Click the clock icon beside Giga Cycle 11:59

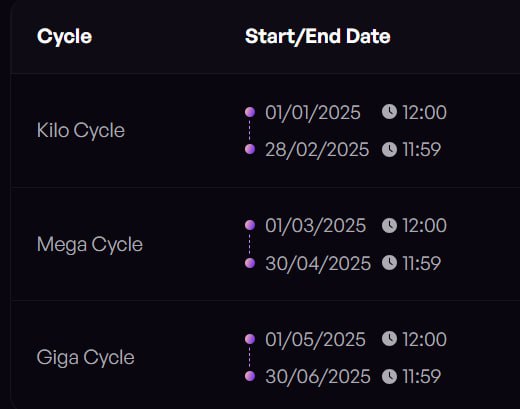[389, 376]
